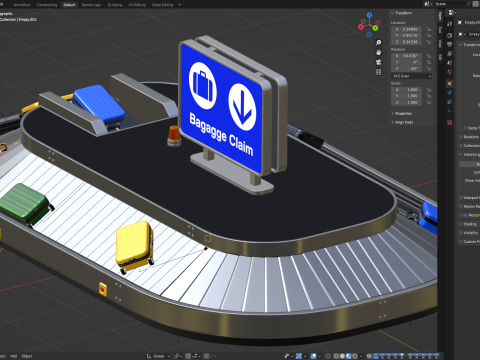480x360 pixels.
Task: Collapse the Transform panel in the sidebar
Action: pyautogui.click(x=402, y=13)
